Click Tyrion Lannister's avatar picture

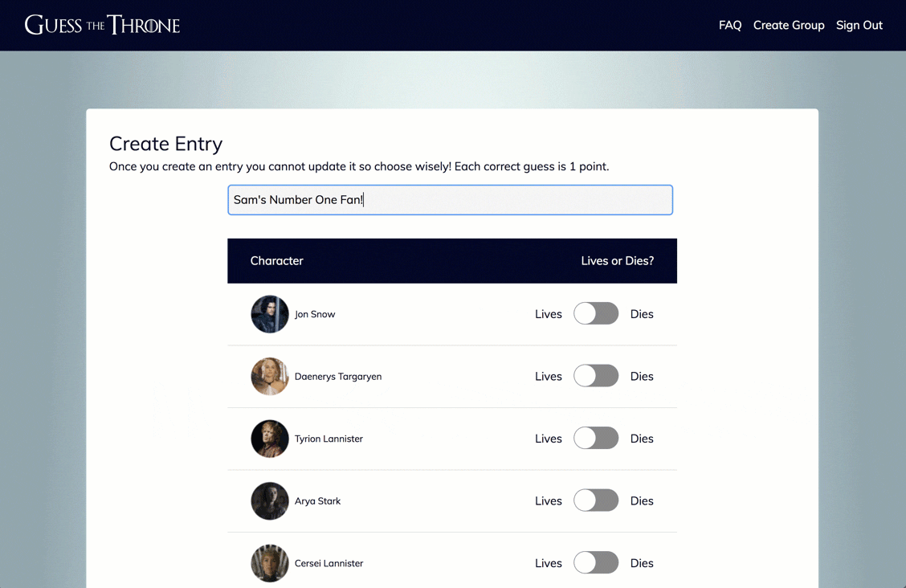pyautogui.click(x=270, y=439)
